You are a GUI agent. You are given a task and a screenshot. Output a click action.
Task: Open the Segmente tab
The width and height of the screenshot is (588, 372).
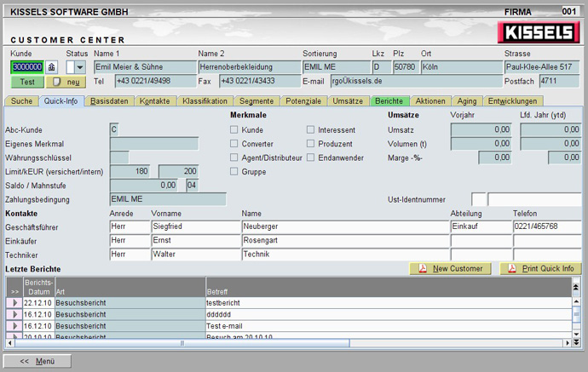coord(257,101)
